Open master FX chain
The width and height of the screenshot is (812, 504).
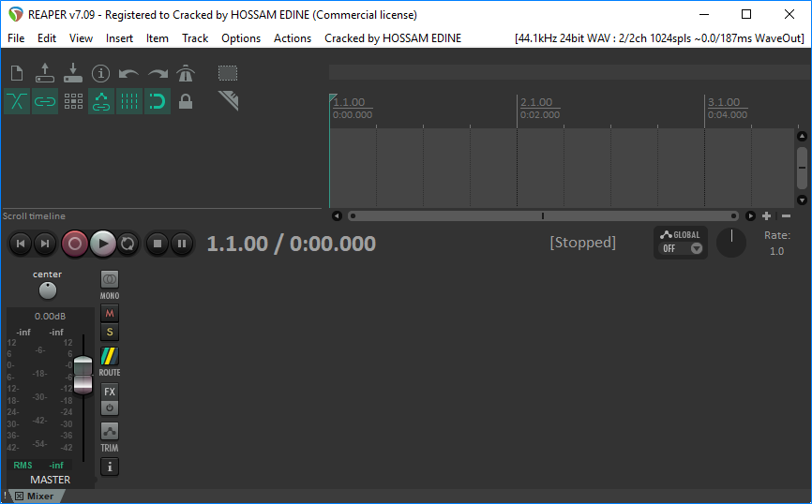pos(110,392)
